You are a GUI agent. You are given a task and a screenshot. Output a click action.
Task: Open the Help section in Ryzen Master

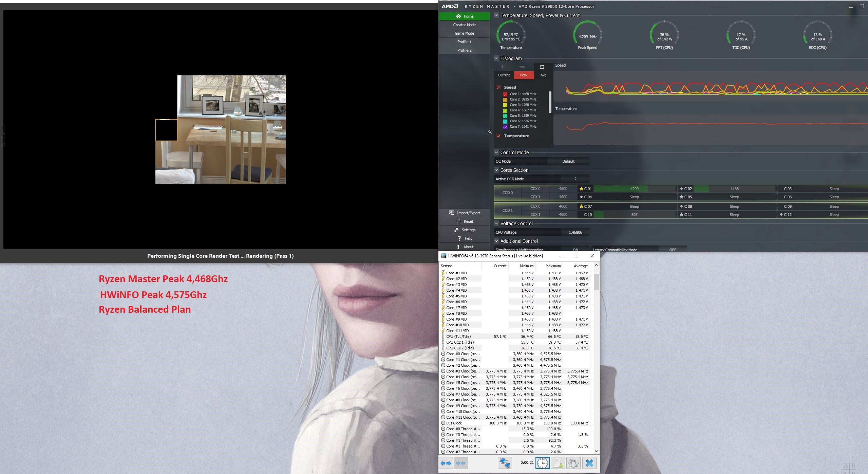[x=465, y=238]
